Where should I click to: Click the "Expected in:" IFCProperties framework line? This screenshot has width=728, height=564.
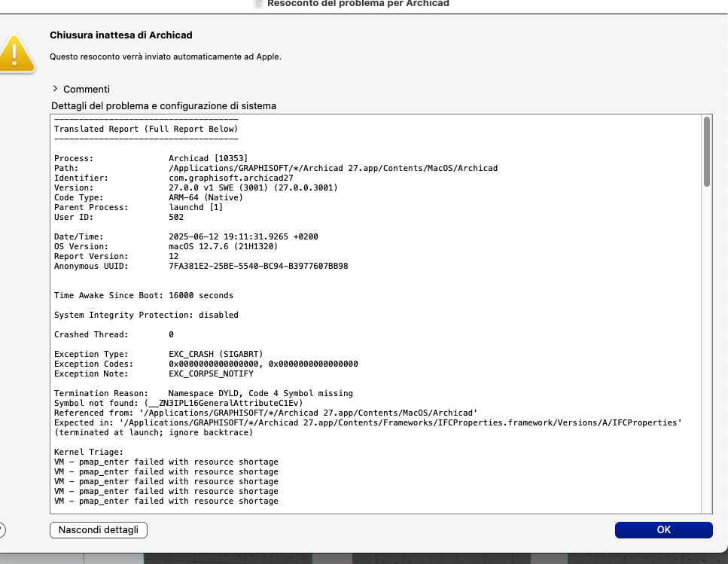click(367, 422)
